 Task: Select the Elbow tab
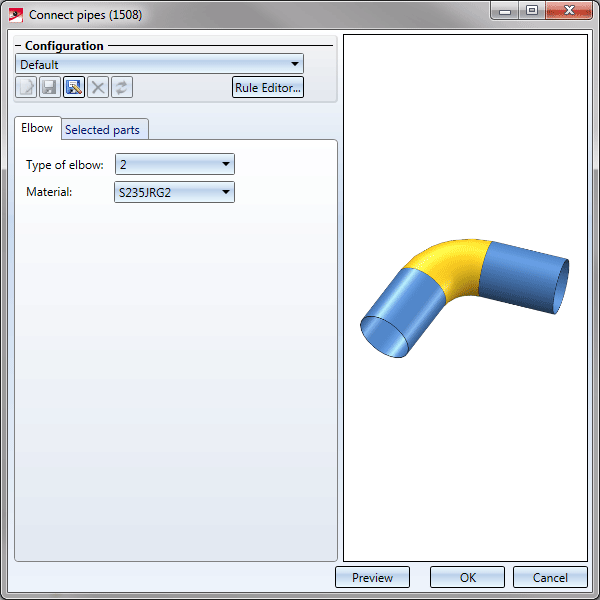(x=37, y=128)
